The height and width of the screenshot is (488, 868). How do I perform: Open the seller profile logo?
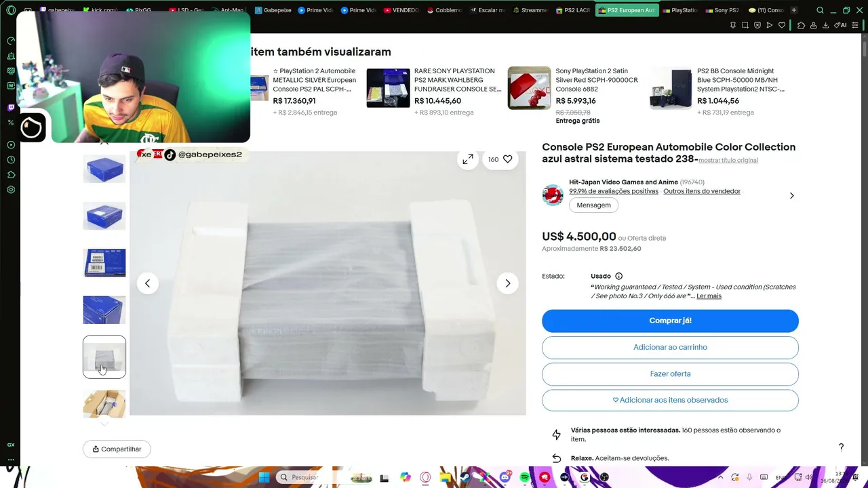tap(553, 195)
